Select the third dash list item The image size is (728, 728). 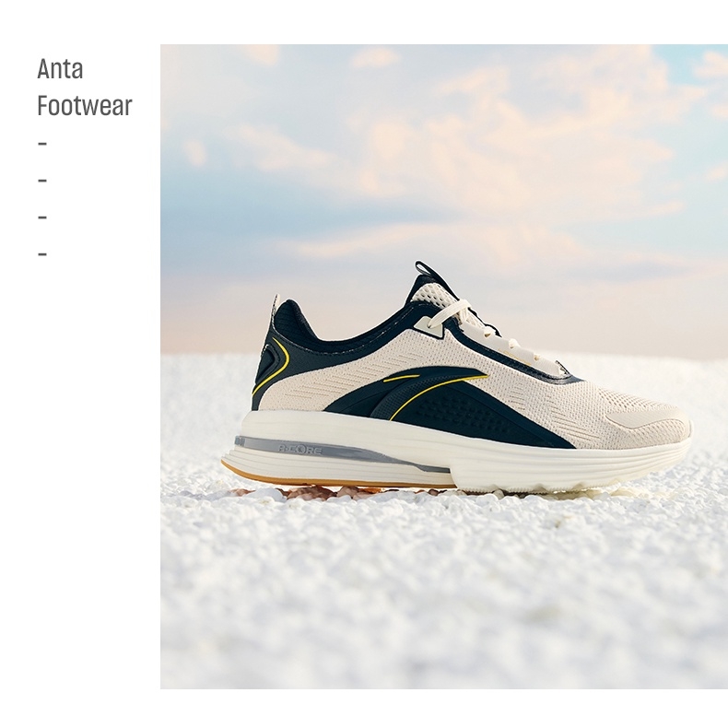[42, 217]
